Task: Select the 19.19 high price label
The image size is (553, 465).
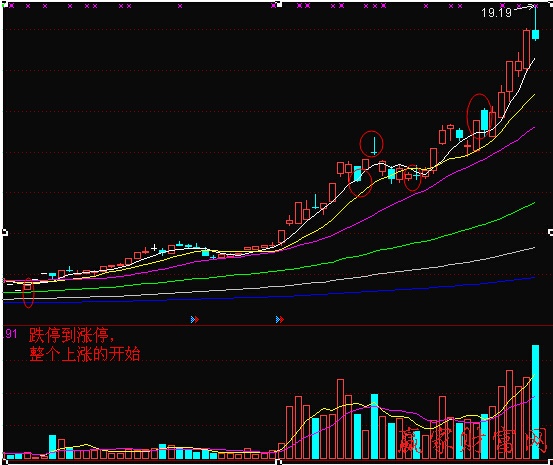Action: (x=496, y=13)
